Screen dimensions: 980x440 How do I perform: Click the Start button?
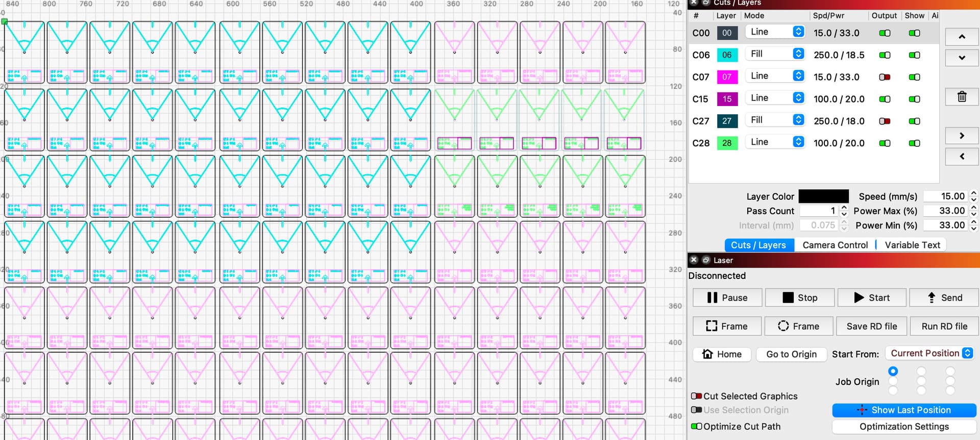(872, 298)
